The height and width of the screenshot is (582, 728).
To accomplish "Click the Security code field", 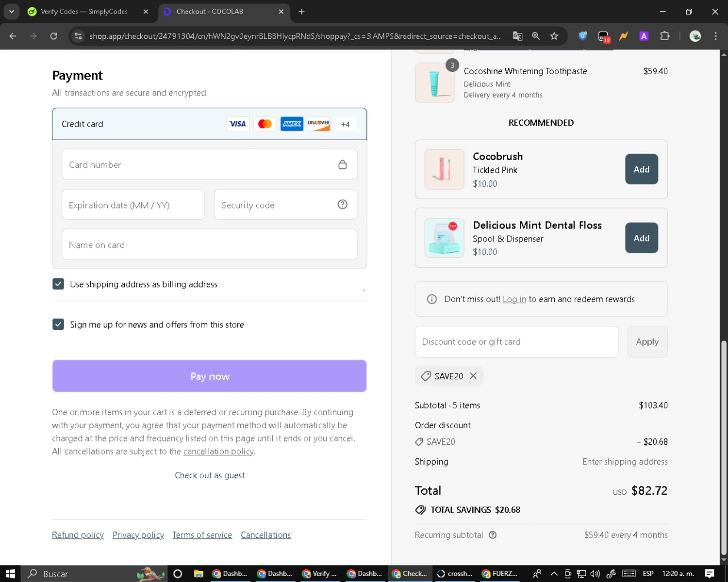I will (x=285, y=205).
